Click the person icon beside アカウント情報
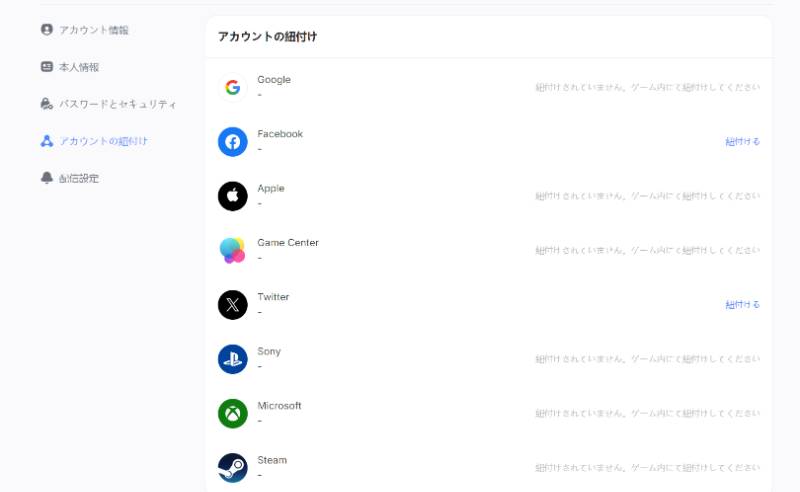 click(46, 30)
